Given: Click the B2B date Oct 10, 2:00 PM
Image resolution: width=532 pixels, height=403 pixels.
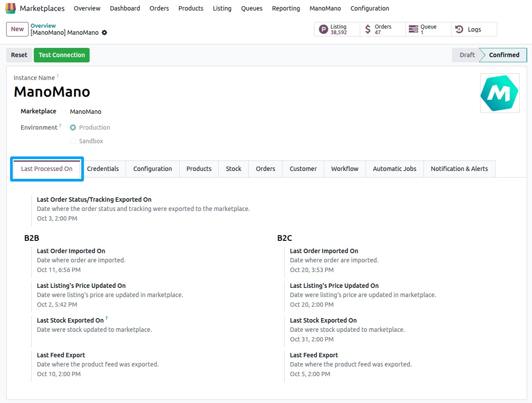Looking at the screenshot, I should pyautogui.click(x=59, y=374).
